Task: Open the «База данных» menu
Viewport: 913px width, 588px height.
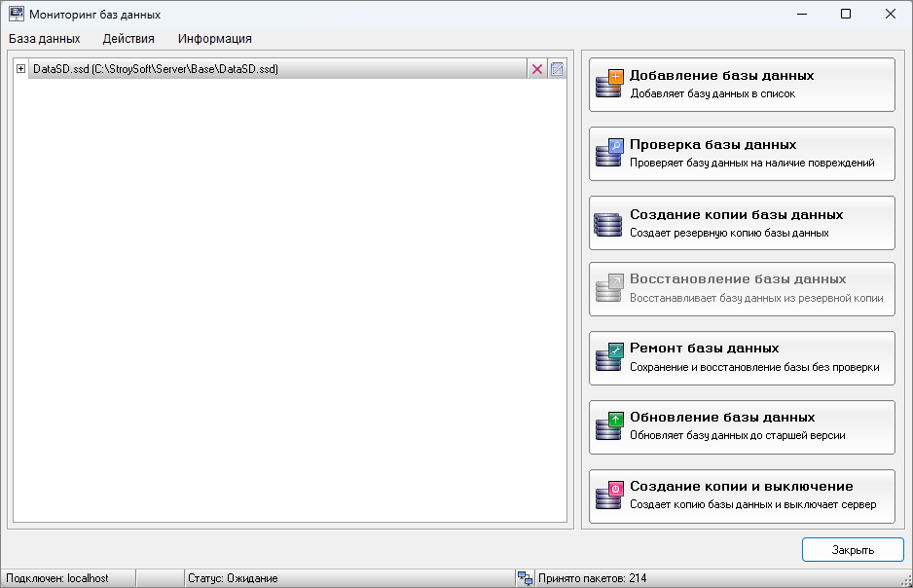Action: (45, 39)
